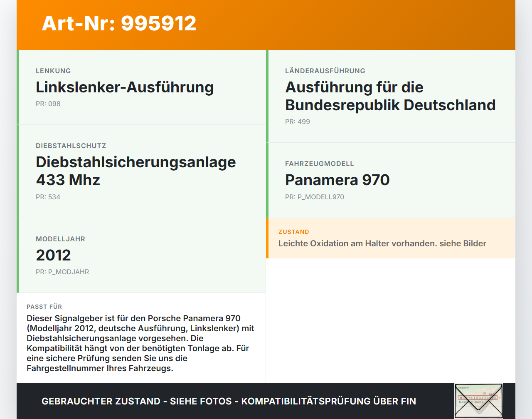Screen dimensions: 532x419
Task: Click the LENKUNG label
Action: pos(53,71)
